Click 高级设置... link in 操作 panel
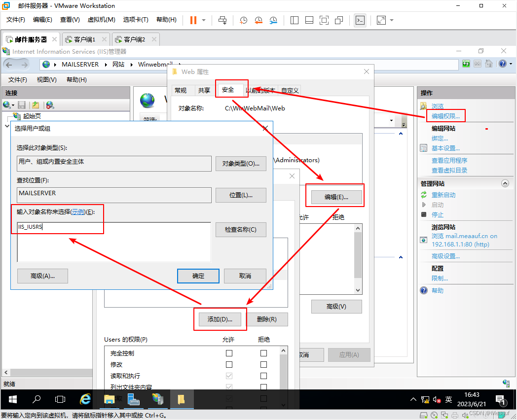 (x=445, y=256)
